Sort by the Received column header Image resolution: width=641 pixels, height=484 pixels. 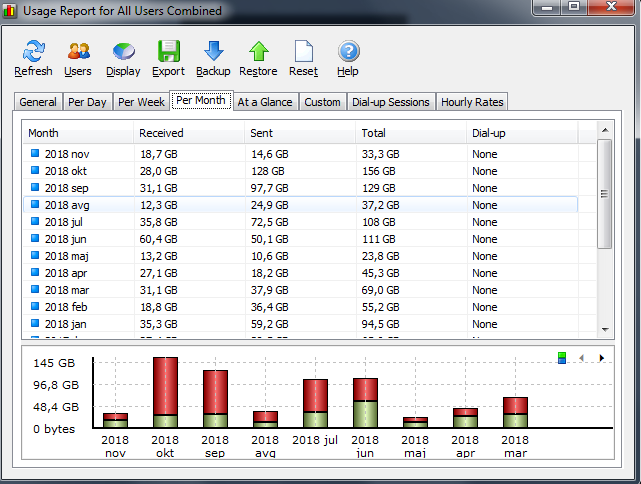(x=189, y=133)
